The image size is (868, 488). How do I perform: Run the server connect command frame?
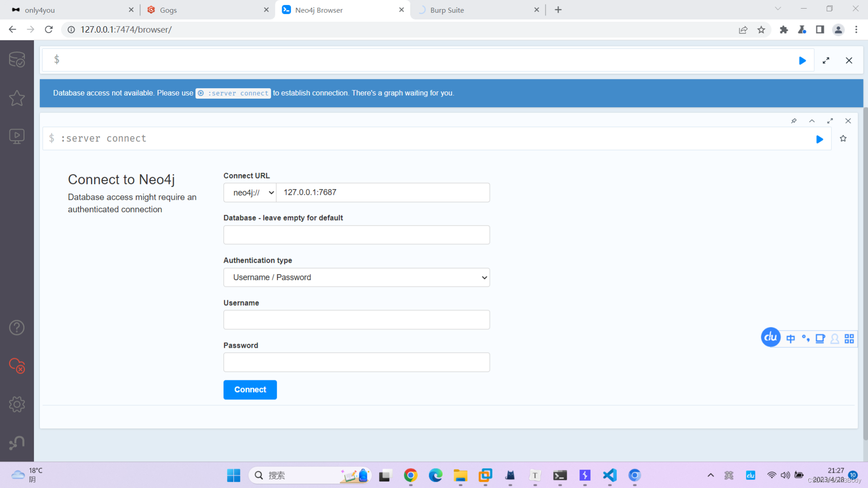coord(820,139)
